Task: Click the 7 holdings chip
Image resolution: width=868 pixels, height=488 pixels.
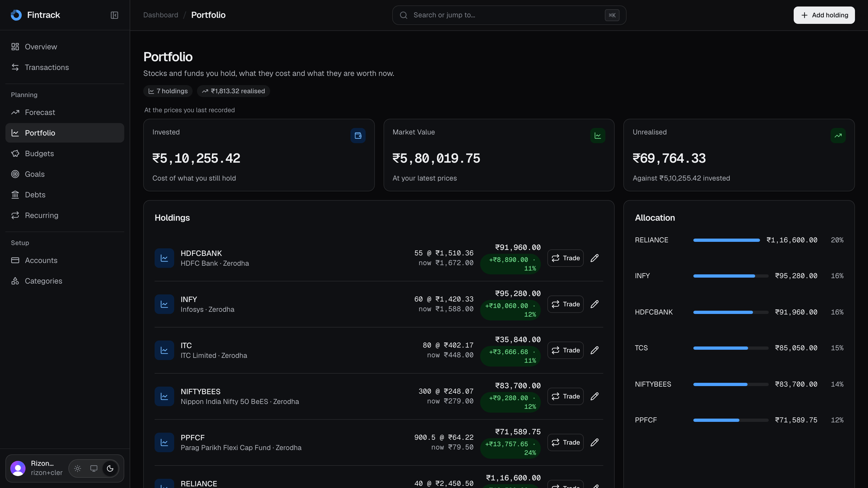Action: [x=168, y=91]
